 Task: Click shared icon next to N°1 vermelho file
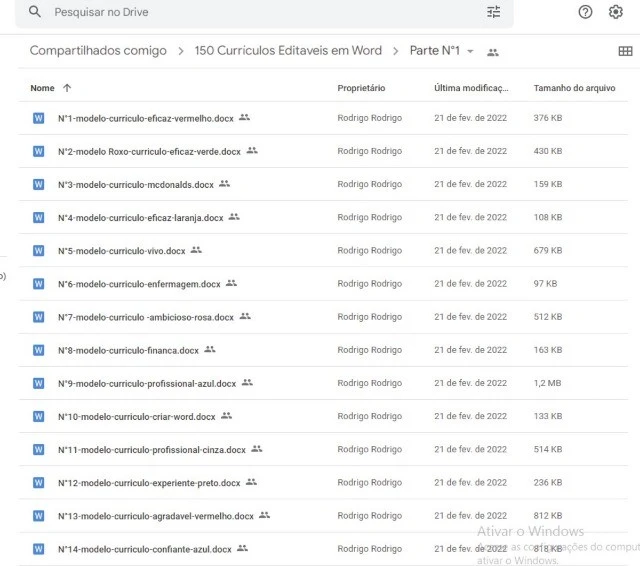coord(244,117)
